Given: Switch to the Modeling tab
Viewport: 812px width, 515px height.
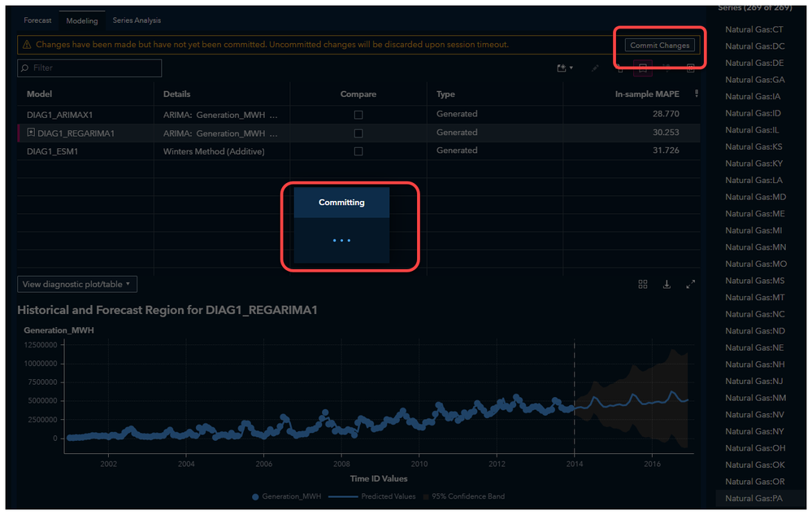Looking at the screenshot, I should [82, 20].
